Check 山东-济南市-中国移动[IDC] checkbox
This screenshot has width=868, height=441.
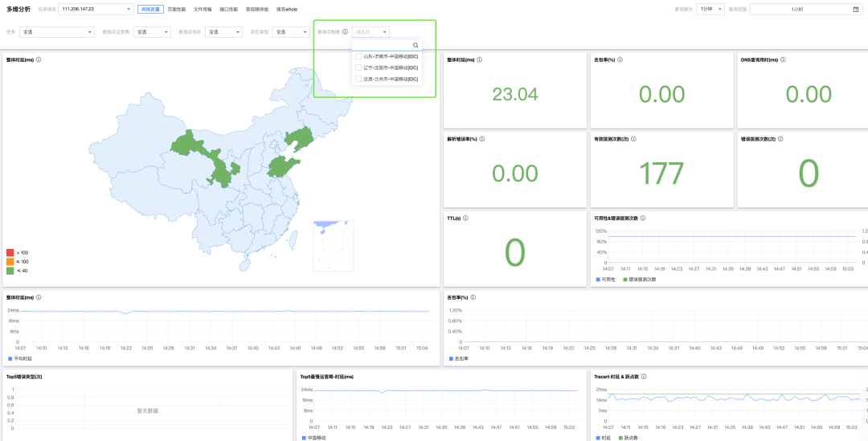pyautogui.click(x=358, y=56)
